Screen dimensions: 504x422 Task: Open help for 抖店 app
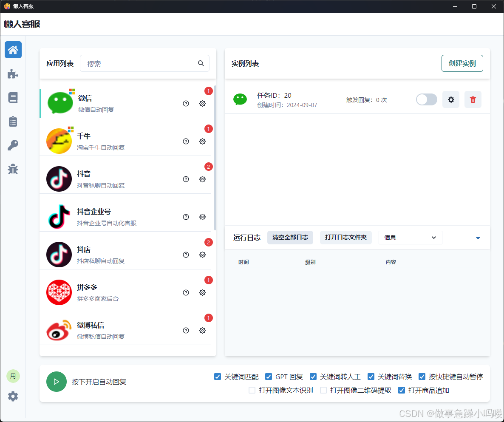coord(186,255)
